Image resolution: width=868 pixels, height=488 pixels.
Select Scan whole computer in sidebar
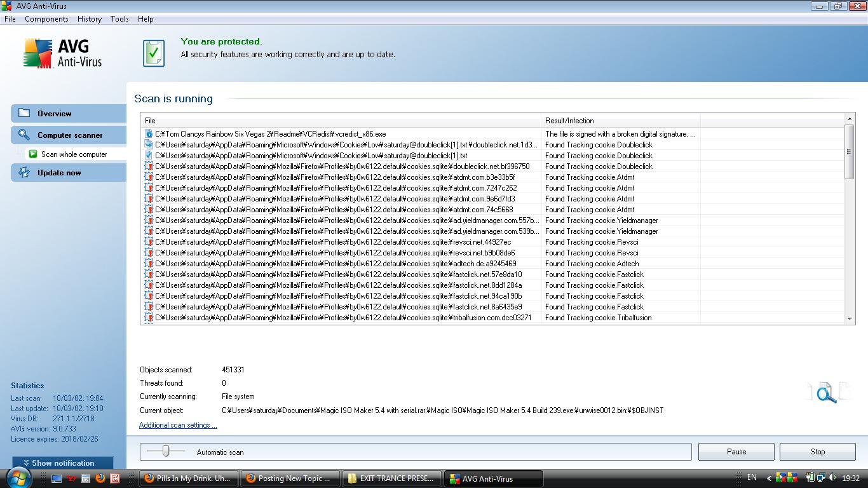pos(76,154)
